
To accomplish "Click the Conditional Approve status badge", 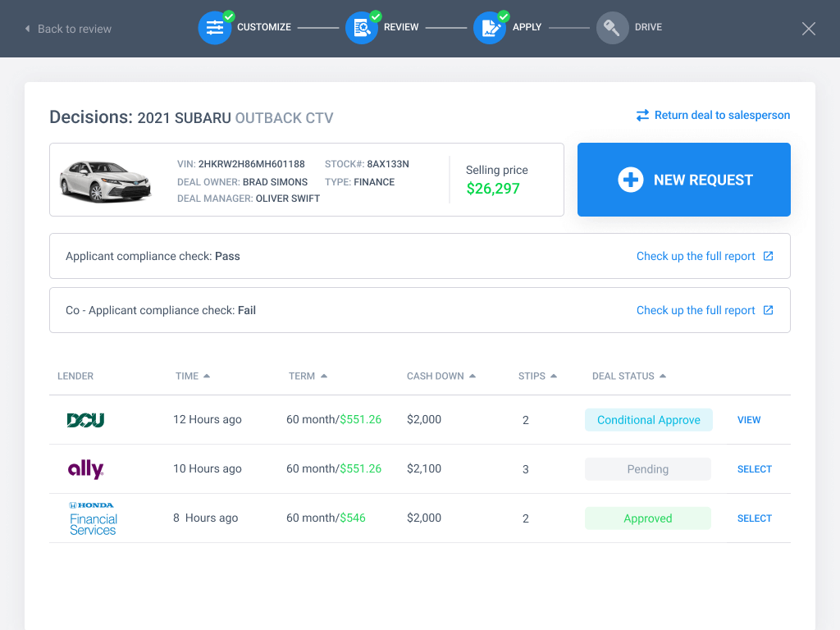I will click(648, 420).
